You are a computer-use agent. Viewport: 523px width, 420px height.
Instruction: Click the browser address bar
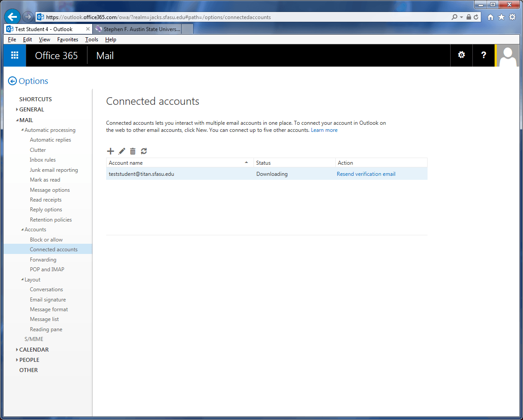click(244, 17)
